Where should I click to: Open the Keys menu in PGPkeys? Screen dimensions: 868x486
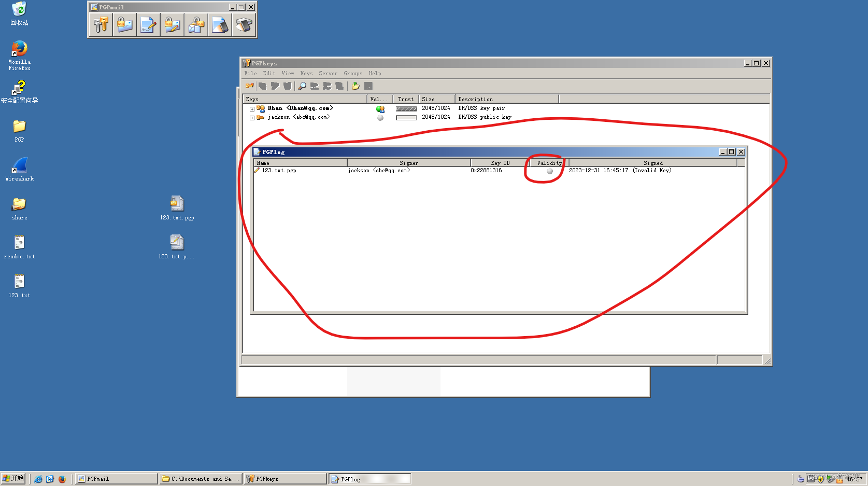point(306,74)
